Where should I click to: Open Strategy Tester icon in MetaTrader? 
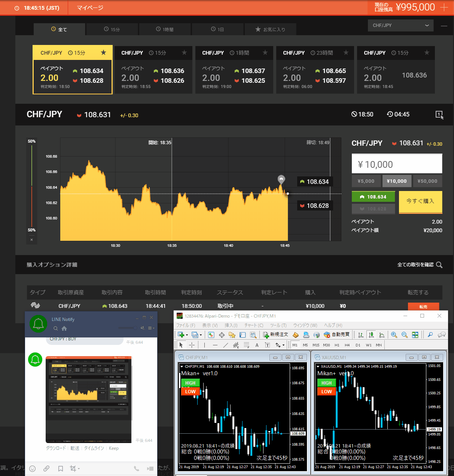(x=253, y=335)
